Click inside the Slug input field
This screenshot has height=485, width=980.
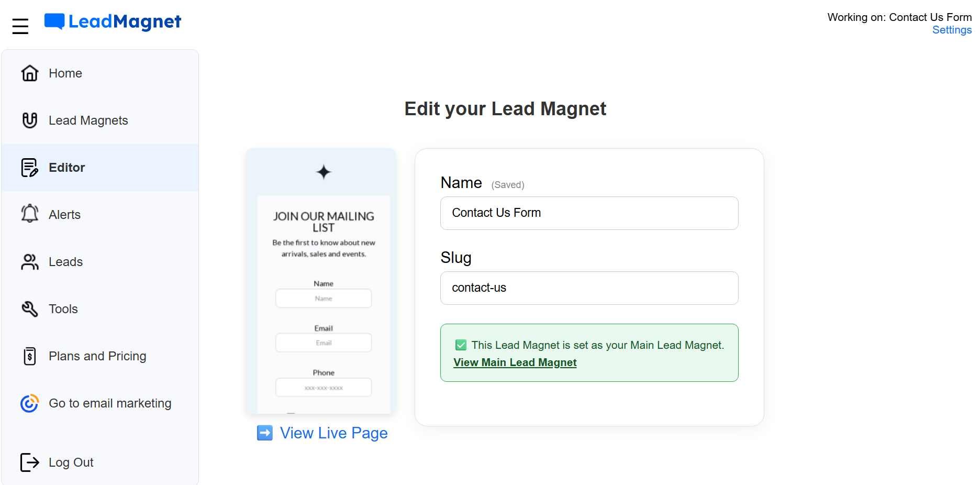(x=589, y=288)
